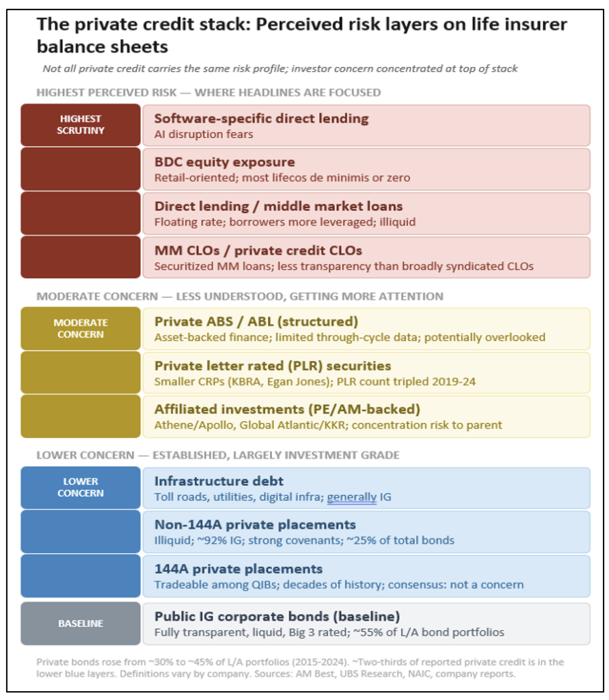Click the 144A private placements heading

point(239,569)
